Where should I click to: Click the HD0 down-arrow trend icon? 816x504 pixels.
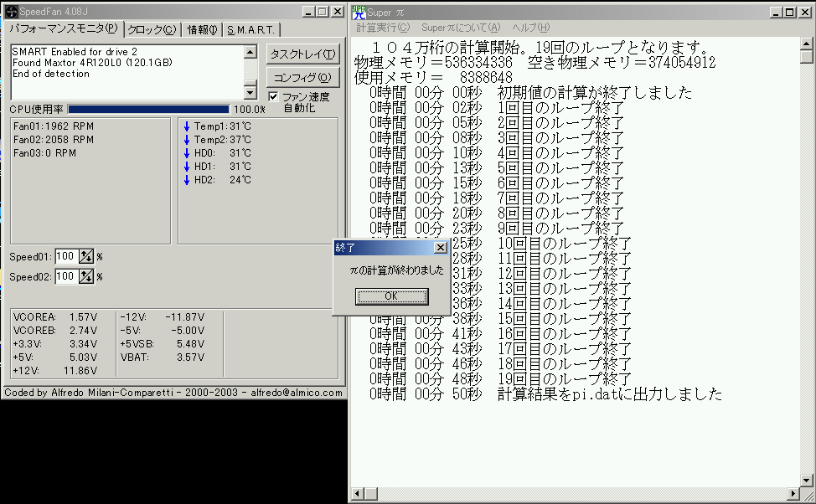click(186, 153)
